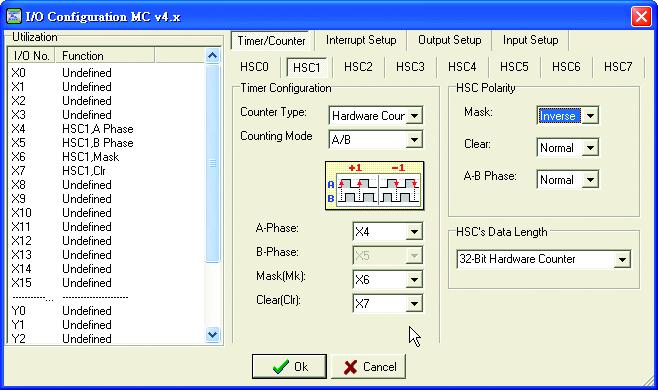
Task: Click the application icon in title bar
Action: point(14,16)
